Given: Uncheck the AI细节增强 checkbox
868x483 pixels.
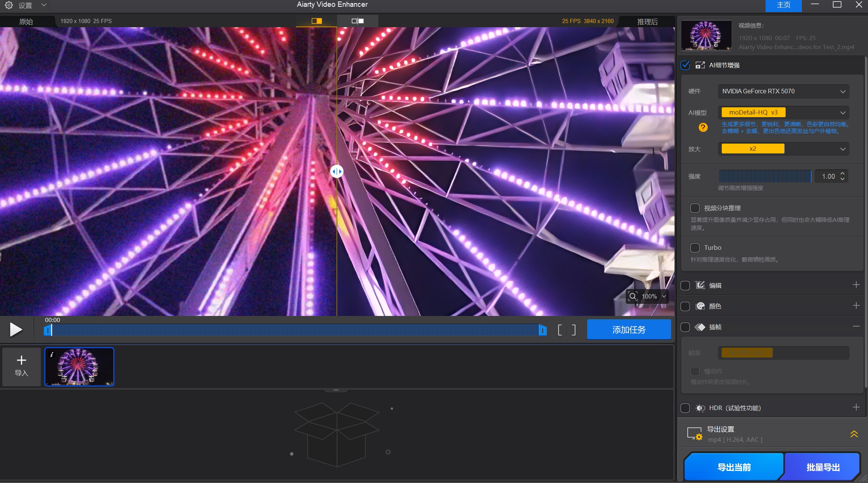Looking at the screenshot, I should tap(686, 65).
